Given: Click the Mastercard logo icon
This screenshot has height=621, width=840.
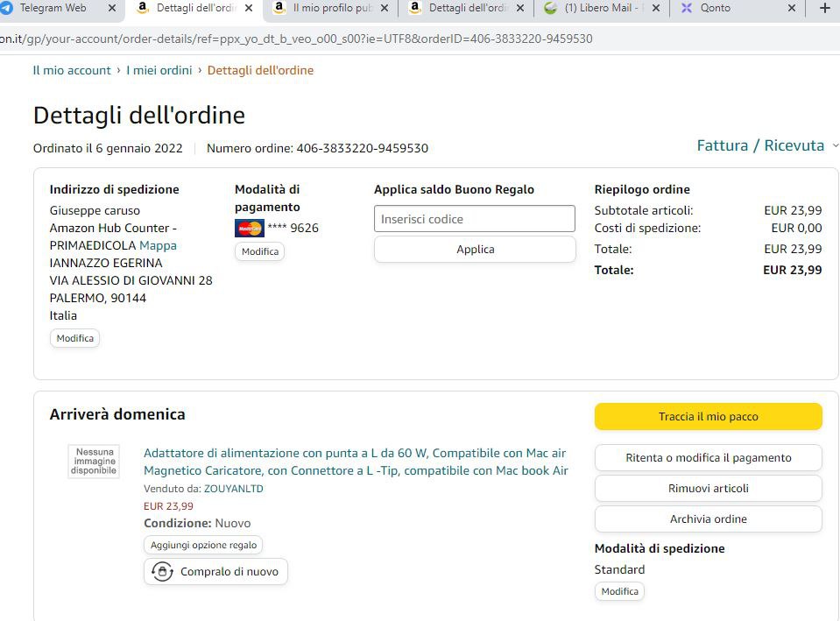Looking at the screenshot, I should [x=250, y=229].
